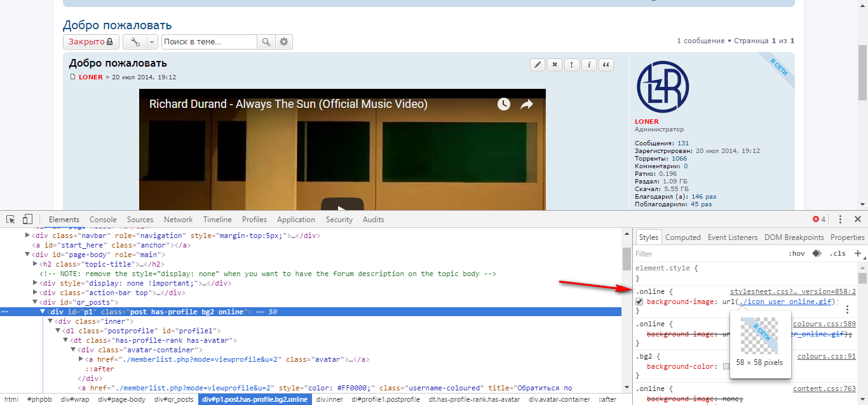Viewport: 868px width, 405px height.
Task: Toggle DevTools device toolbar icon
Action: 27,219
